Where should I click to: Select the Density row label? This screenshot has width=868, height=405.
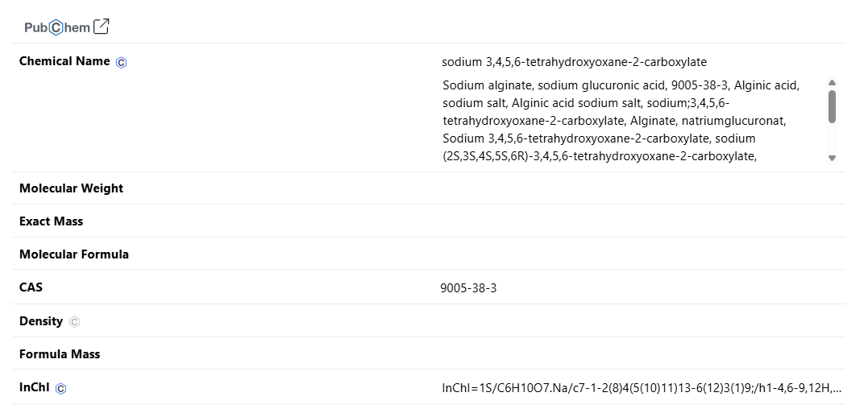click(41, 321)
